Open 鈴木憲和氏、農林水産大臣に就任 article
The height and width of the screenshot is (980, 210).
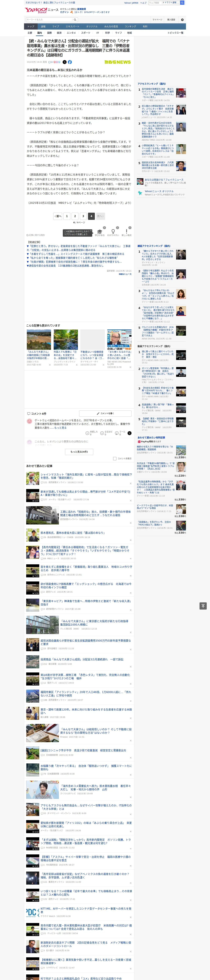coord(72,533)
